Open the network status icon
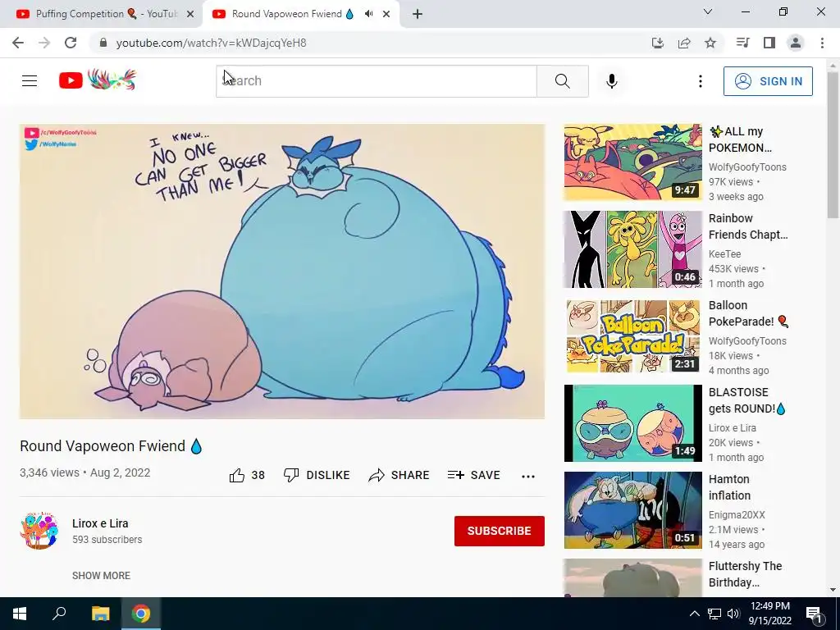 pos(714,614)
